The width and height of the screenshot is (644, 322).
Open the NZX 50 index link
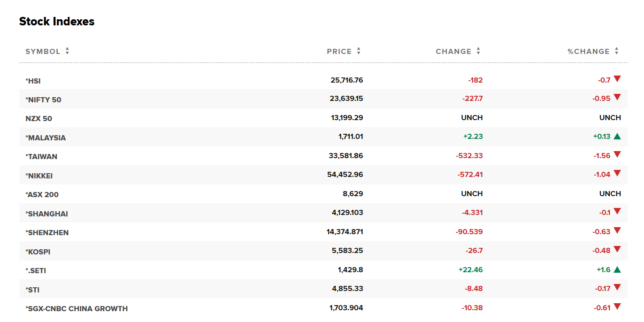(38, 119)
